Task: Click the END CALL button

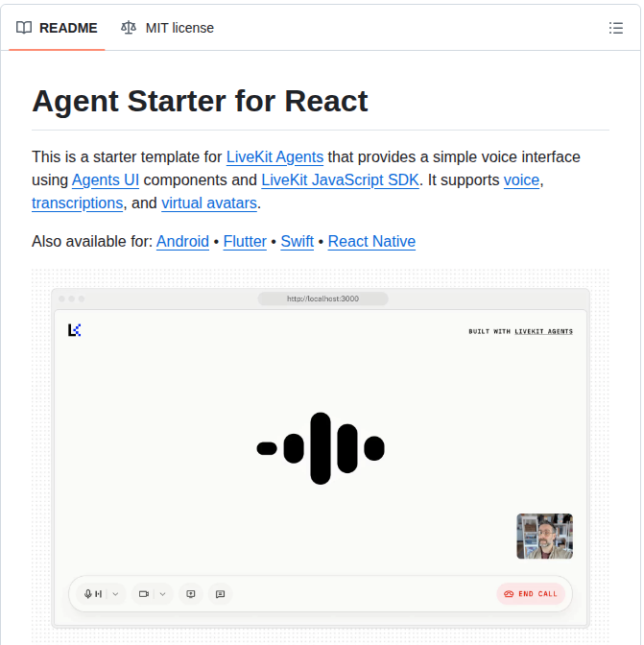Action: point(531,594)
